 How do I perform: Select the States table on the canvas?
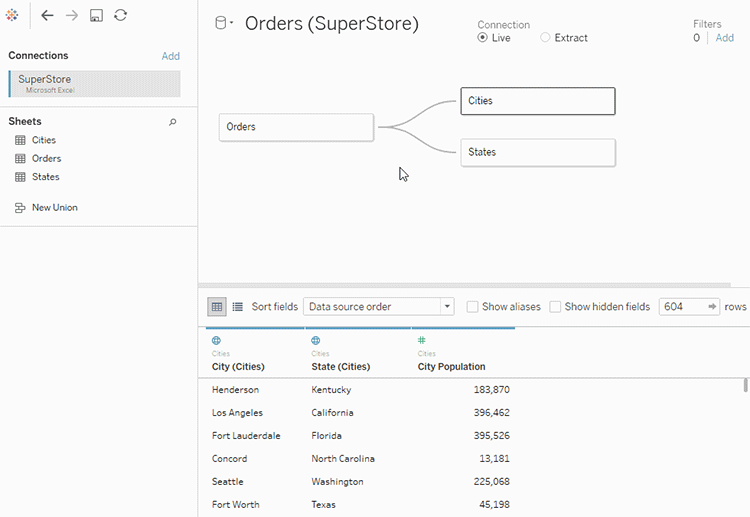click(537, 153)
